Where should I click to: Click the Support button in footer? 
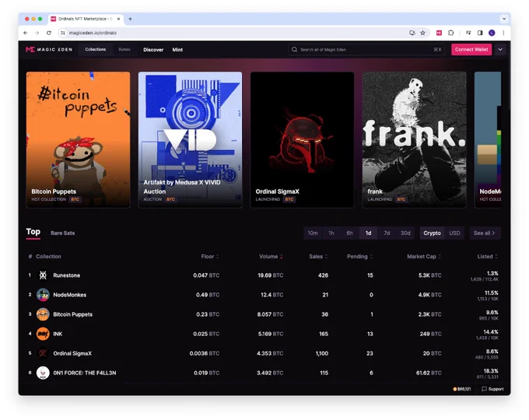(492, 389)
